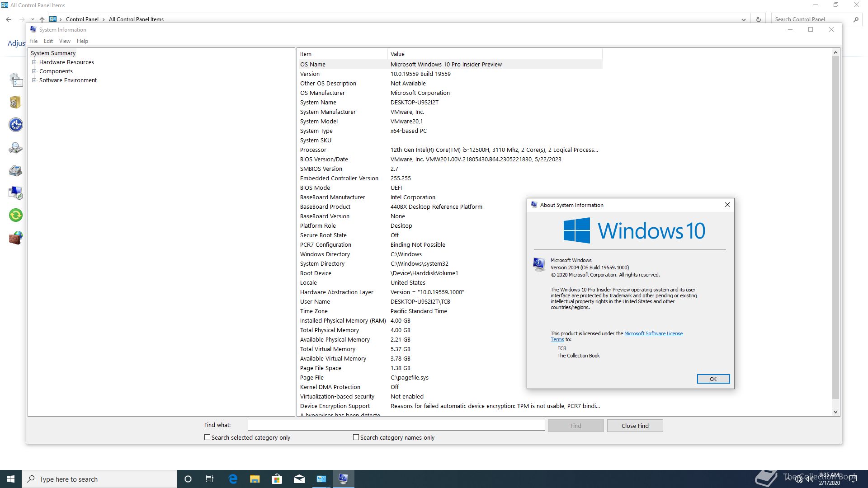Open the address bar history dropdown
The image size is (868, 488).
[744, 19]
